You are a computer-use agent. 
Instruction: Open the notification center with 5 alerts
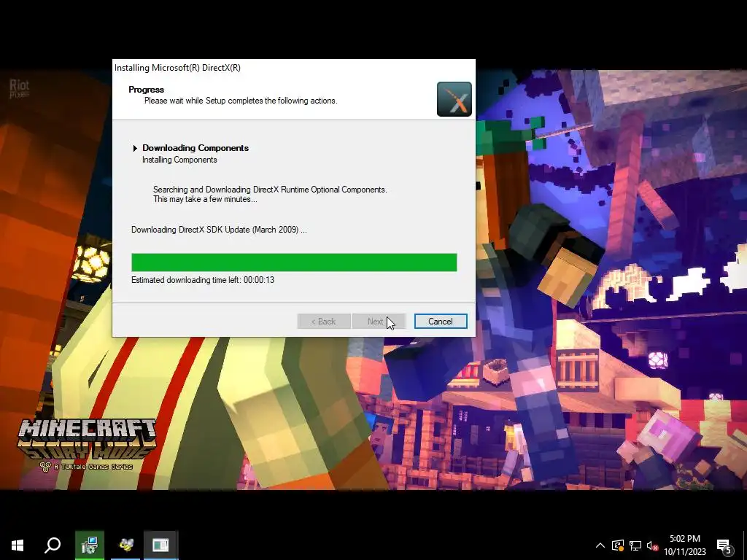(x=724, y=547)
